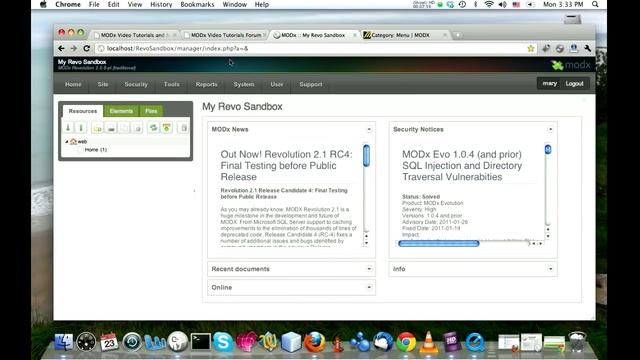The image size is (640, 360).
Task: Select the Resources tab
Action: click(82, 111)
